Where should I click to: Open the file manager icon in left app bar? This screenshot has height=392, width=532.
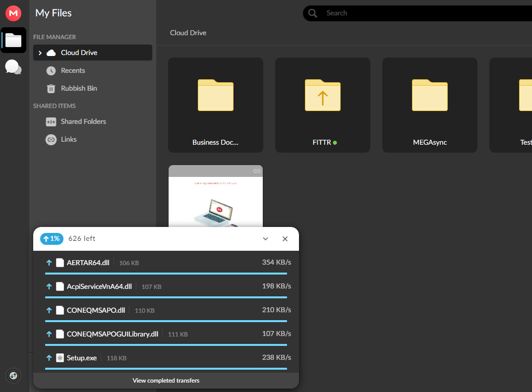13,40
